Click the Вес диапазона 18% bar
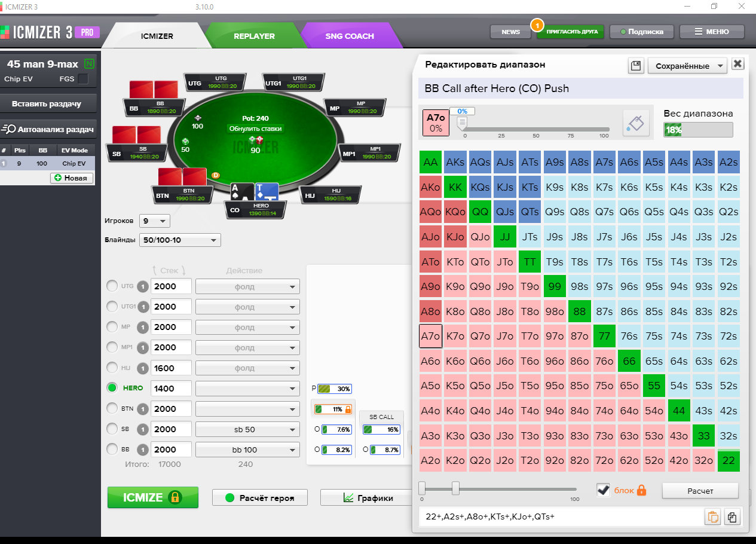This screenshot has height=544, width=756. [x=698, y=130]
